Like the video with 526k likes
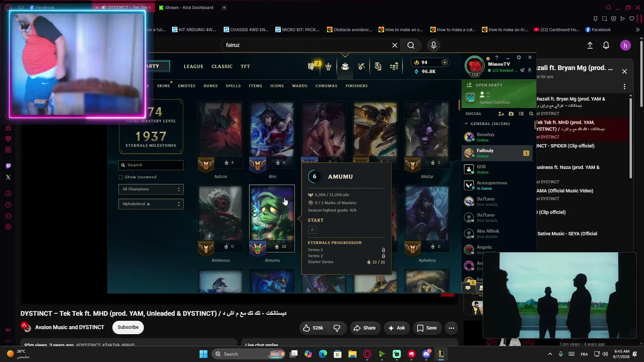Image resolution: width=644 pixels, height=362 pixels. click(x=313, y=328)
